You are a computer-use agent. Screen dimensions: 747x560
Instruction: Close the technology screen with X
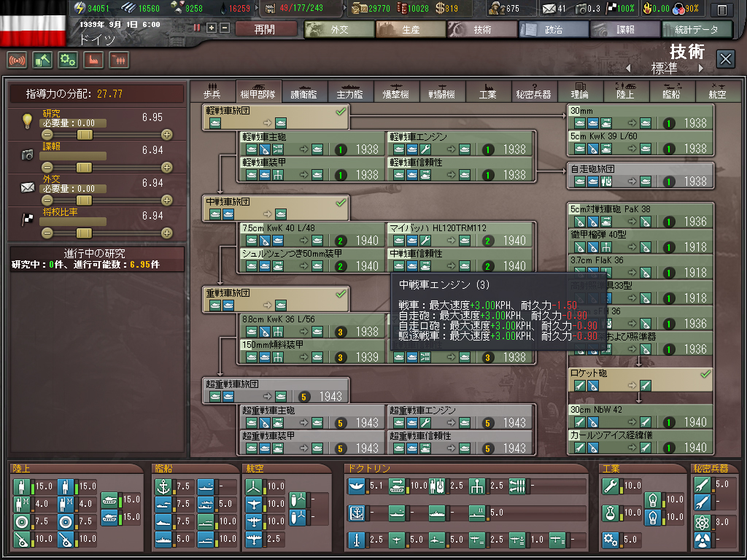pyautogui.click(x=725, y=59)
